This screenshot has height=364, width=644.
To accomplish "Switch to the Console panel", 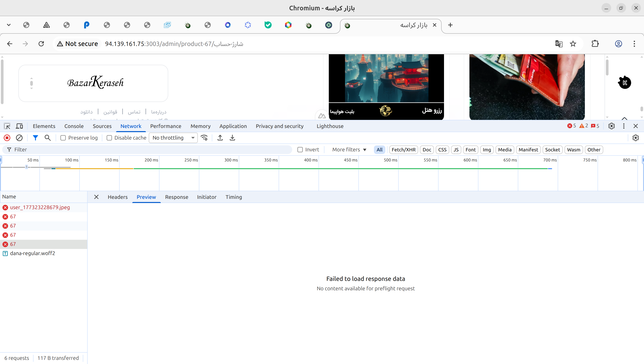I will [x=74, y=126].
